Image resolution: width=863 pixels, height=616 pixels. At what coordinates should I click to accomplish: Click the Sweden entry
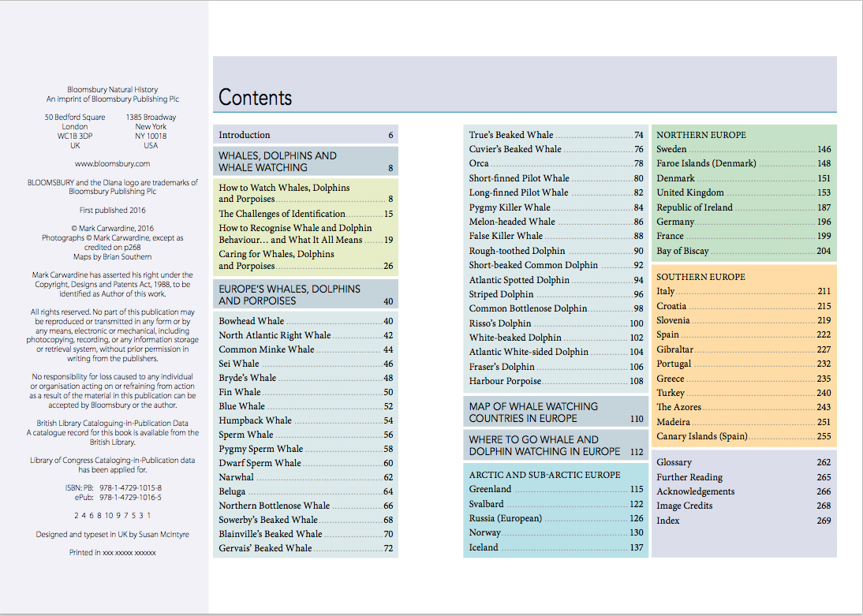[744, 149]
